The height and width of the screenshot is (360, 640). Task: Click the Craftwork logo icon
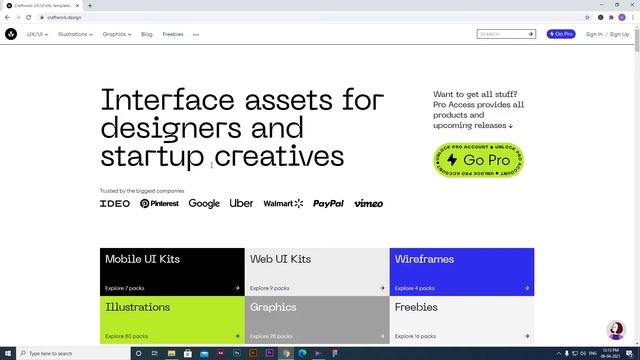click(x=11, y=34)
